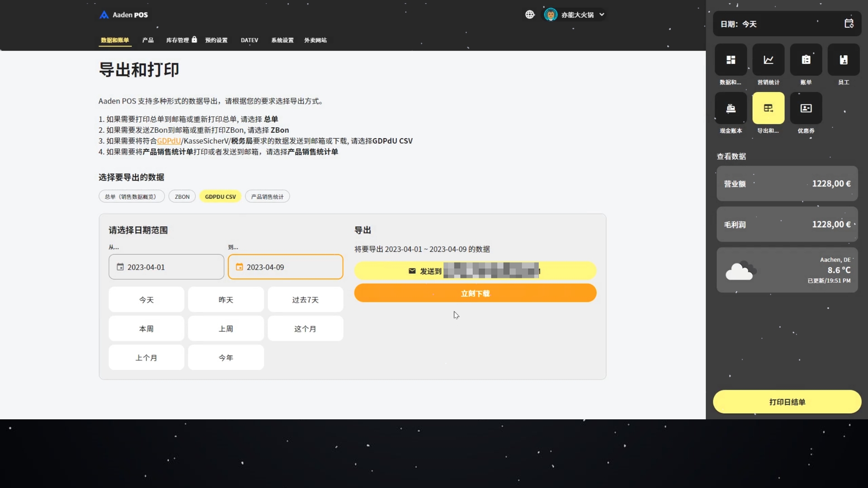This screenshot has height=488, width=868.
Task: Open the GDPdU hyperlink in instructions
Action: click(169, 141)
